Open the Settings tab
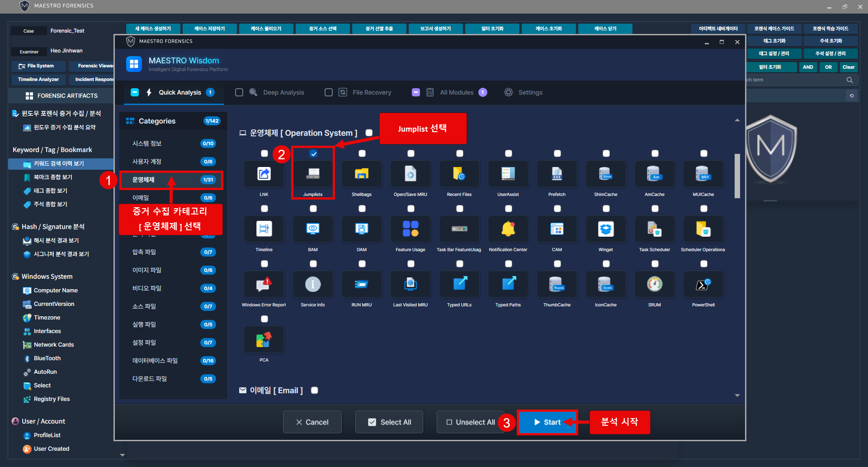Screen dimensions: 868x467 click(524, 92)
